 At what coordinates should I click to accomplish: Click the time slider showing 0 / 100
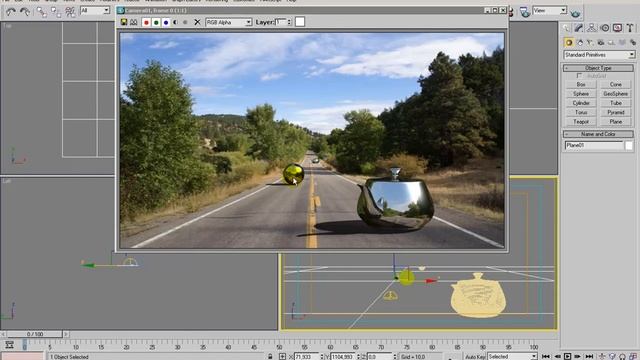(x=35, y=334)
